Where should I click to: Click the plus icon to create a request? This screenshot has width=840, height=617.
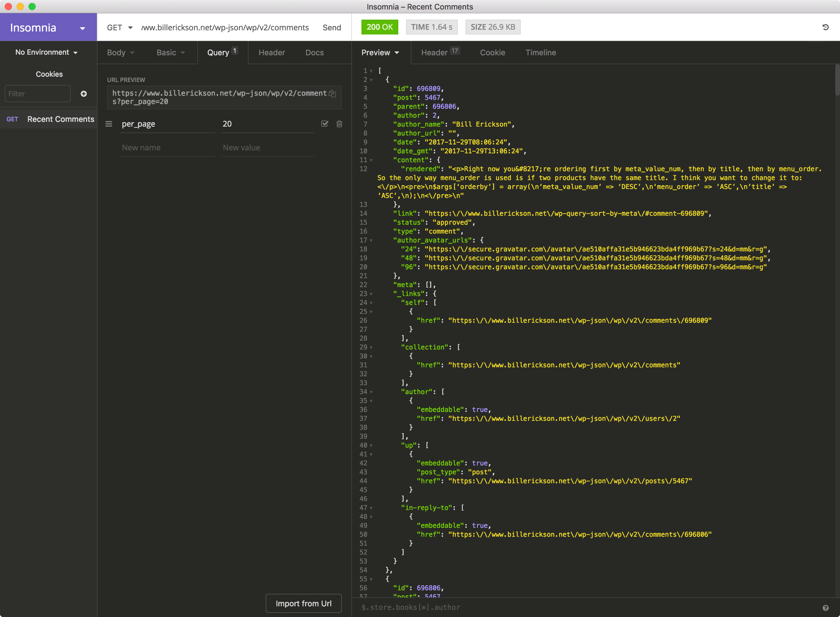tap(84, 94)
